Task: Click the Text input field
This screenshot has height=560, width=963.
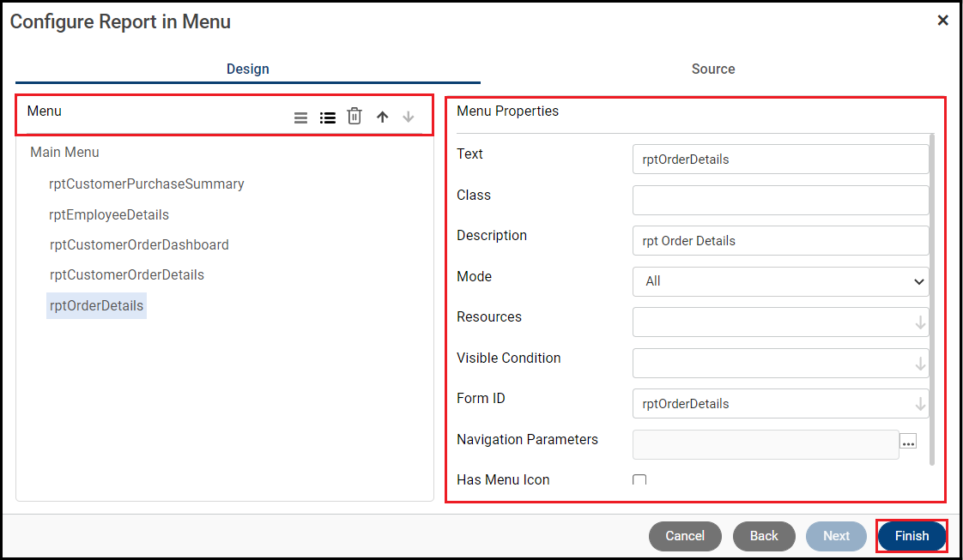Action: (x=780, y=160)
